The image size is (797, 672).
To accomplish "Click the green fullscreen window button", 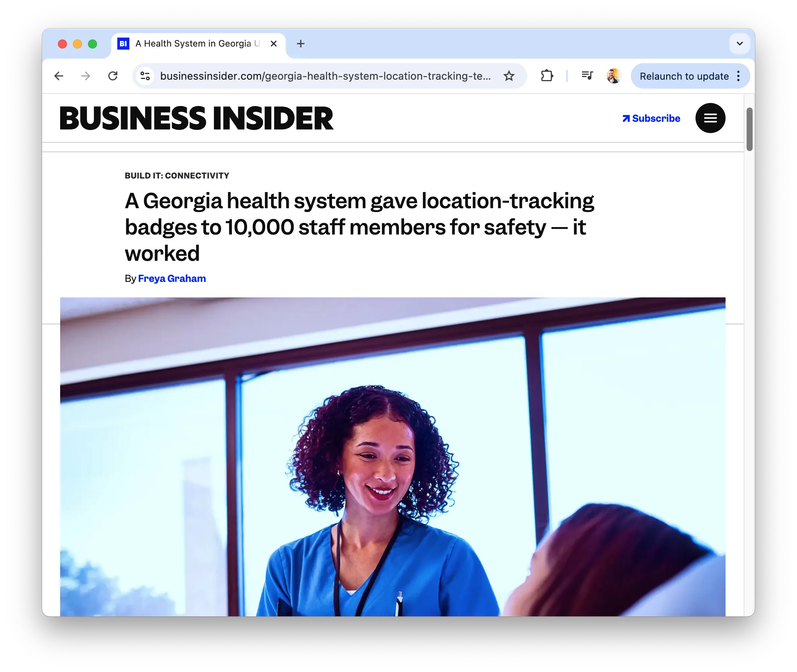I will pyautogui.click(x=92, y=44).
